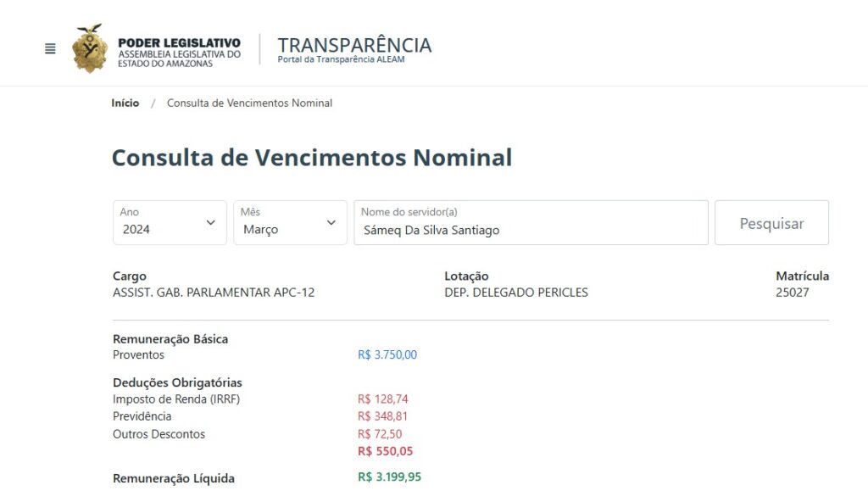Click the Pesquisar button
The width and height of the screenshot is (868, 502).
[x=771, y=222]
